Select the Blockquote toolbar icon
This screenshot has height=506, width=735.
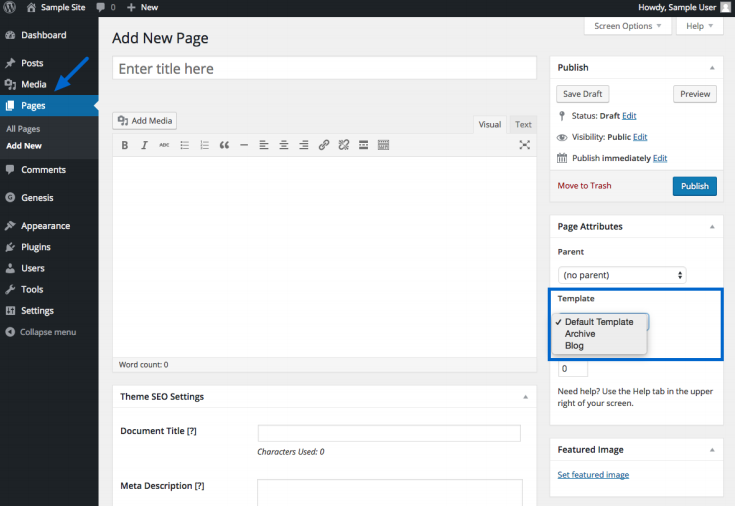[224, 145]
